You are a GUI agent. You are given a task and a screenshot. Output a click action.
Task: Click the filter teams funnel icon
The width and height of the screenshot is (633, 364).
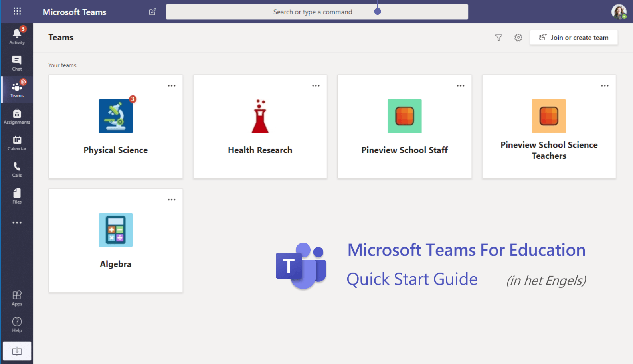pos(498,38)
